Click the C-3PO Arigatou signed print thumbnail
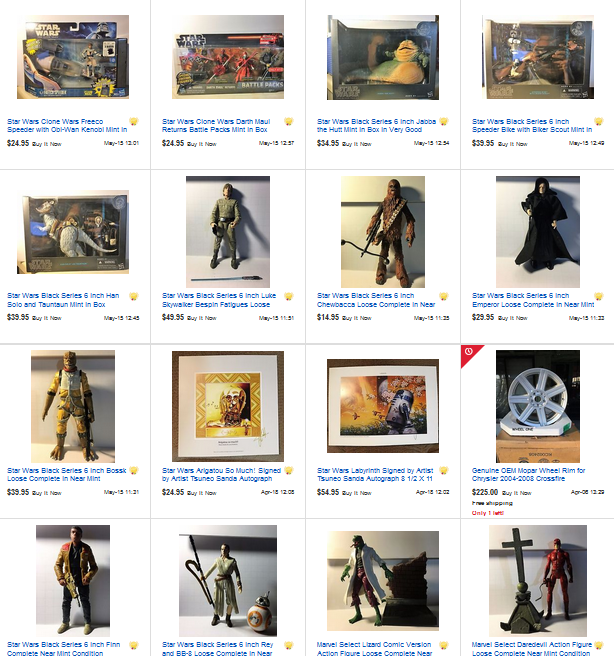Viewport: 614px width, 656px height. click(x=228, y=406)
